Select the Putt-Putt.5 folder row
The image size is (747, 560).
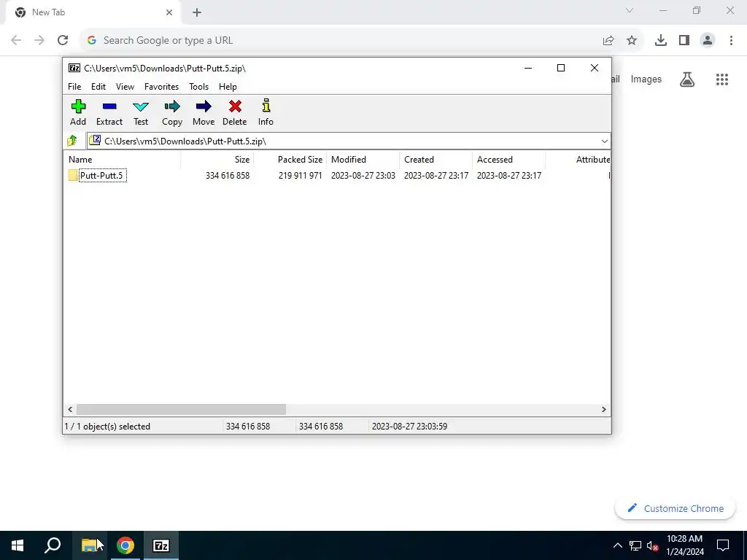click(x=337, y=175)
